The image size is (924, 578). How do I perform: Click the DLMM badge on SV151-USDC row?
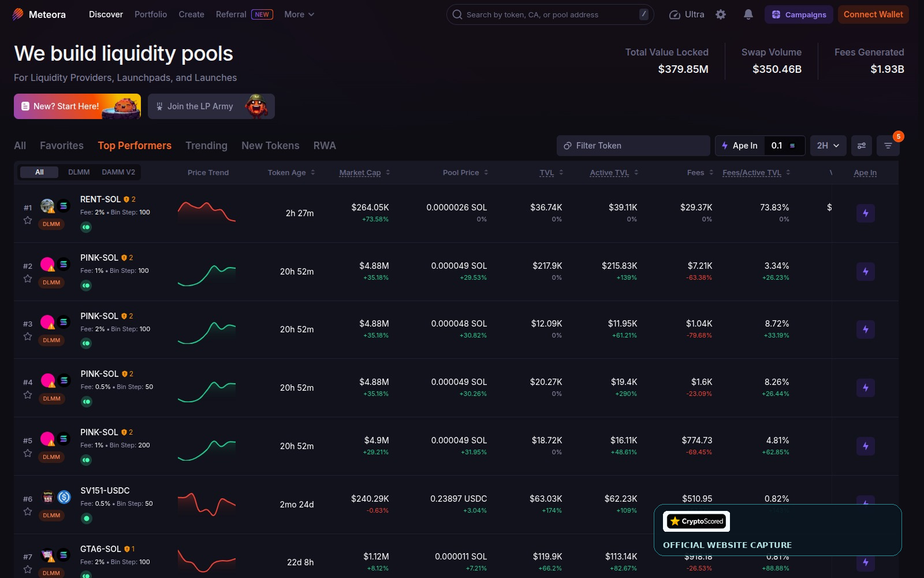click(x=51, y=516)
